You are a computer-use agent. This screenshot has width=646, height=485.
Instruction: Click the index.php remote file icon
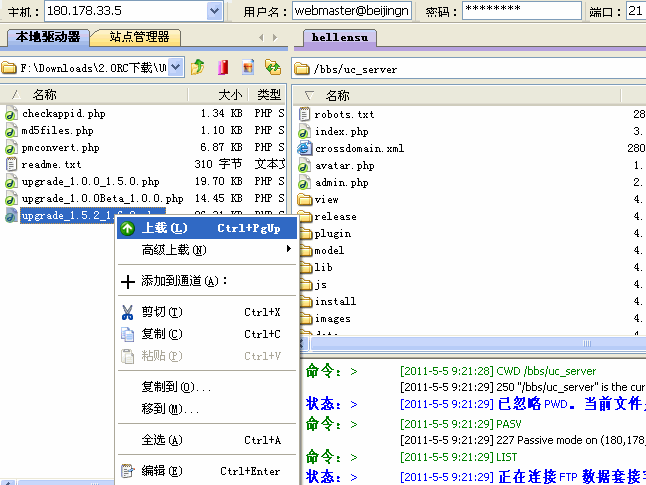pos(304,131)
